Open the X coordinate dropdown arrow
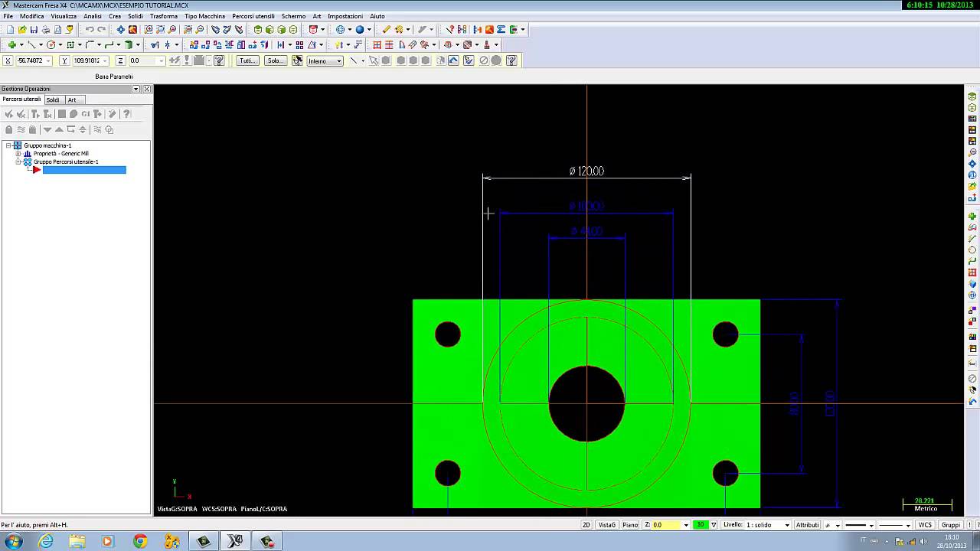 tap(48, 60)
